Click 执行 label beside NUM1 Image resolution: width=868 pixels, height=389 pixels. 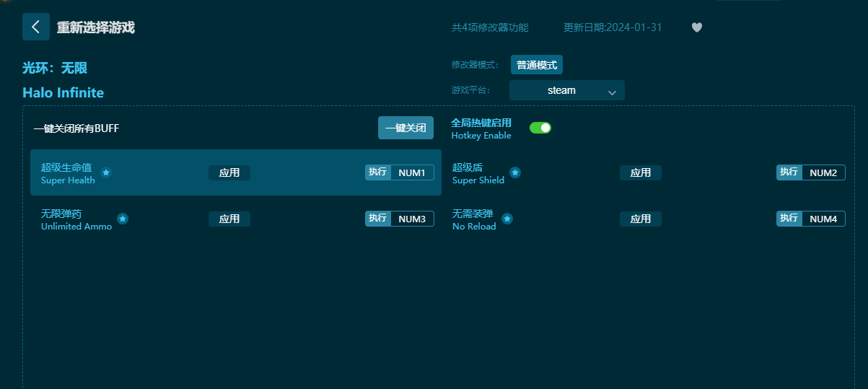(x=377, y=172)
